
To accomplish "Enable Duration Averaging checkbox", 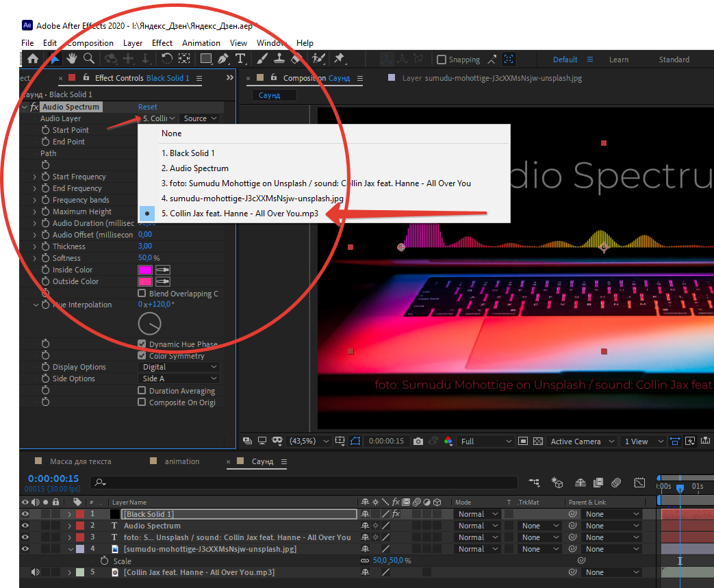I will (142, 390).
